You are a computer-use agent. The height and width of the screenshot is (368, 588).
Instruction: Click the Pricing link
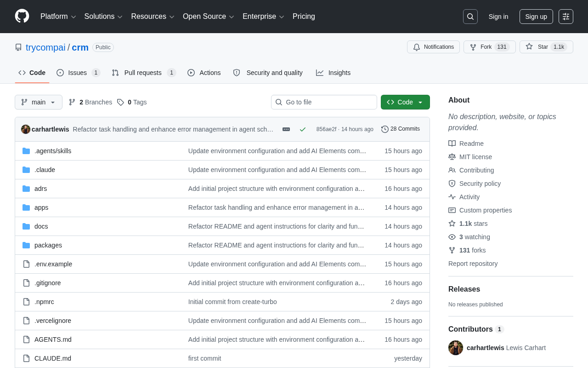[304, 17]
